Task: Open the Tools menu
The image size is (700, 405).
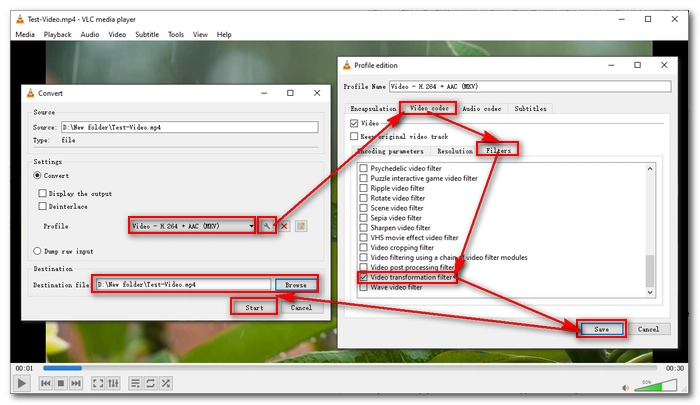Action: 175,34
